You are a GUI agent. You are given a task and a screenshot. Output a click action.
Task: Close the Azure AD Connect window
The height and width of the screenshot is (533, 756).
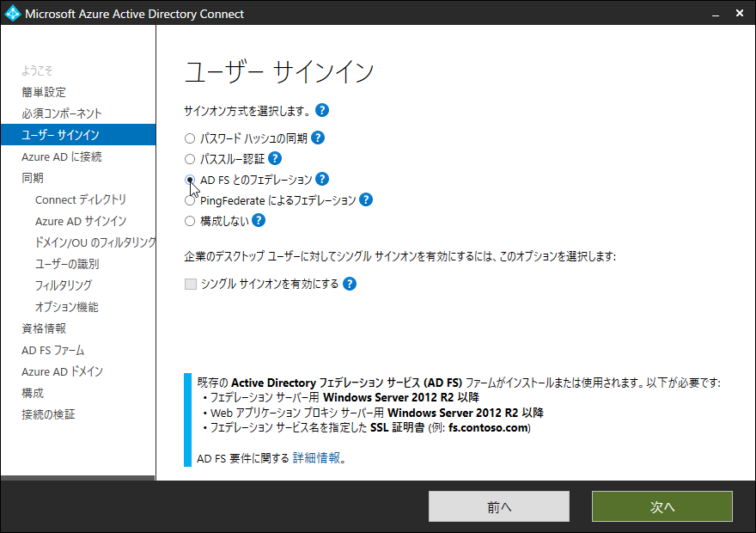pyautogui.click(x=740, y=14)
